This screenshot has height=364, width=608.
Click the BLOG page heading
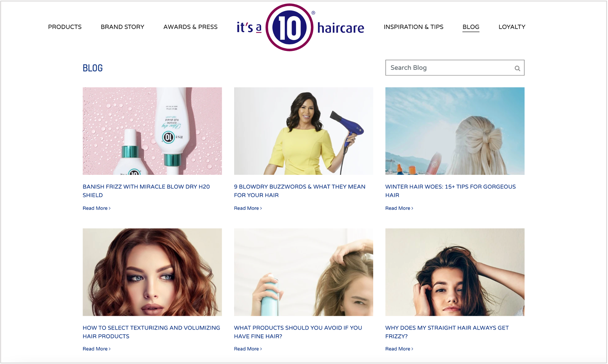coord(93,68)
